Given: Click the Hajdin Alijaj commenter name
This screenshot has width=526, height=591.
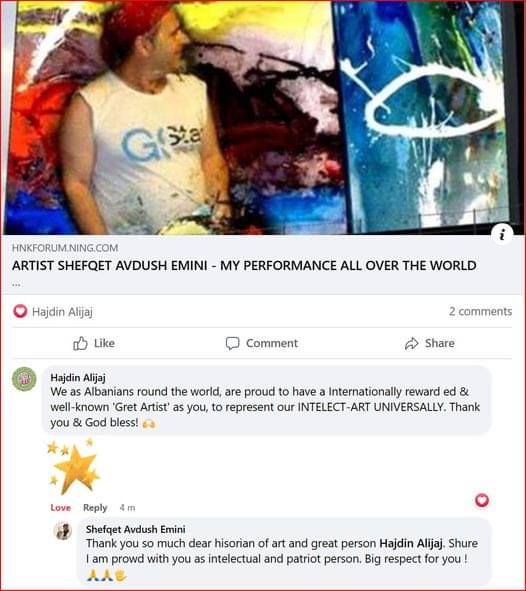Looking at the screenshot, I should [x=78, y=378].
